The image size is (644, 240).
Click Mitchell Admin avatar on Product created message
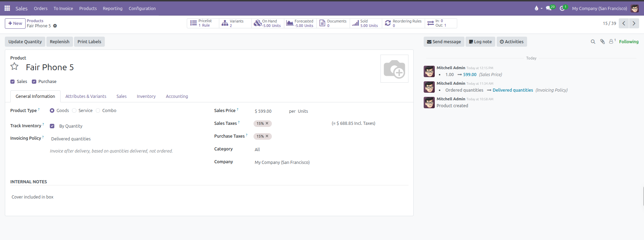pos(429,103)
